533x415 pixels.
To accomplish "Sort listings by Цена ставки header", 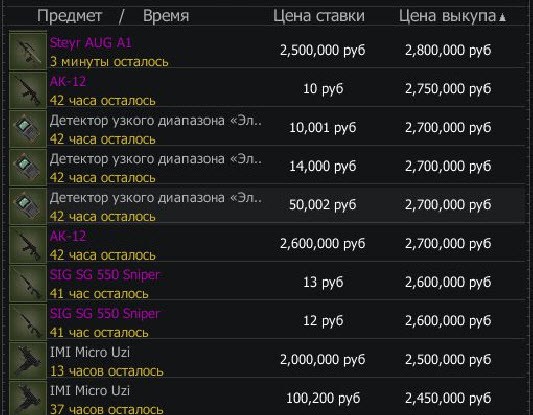I will [319, 16].
